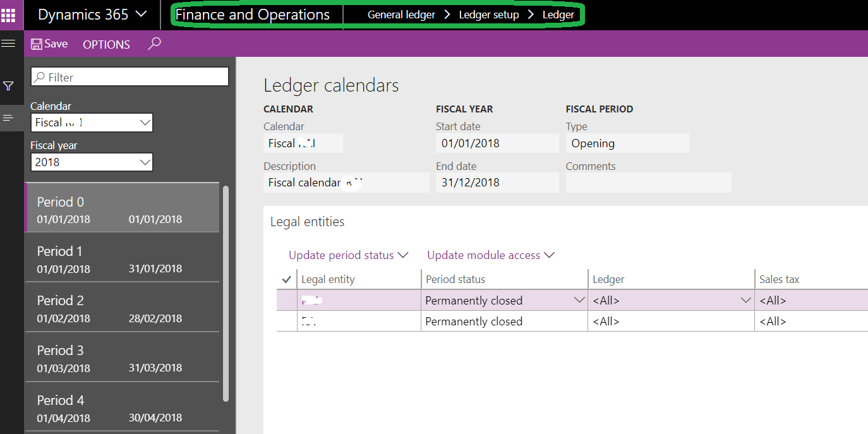This screenshot has height=434, width=868.
Task: Click the Ledger breadcrumb
Action: tap(558, 15)
